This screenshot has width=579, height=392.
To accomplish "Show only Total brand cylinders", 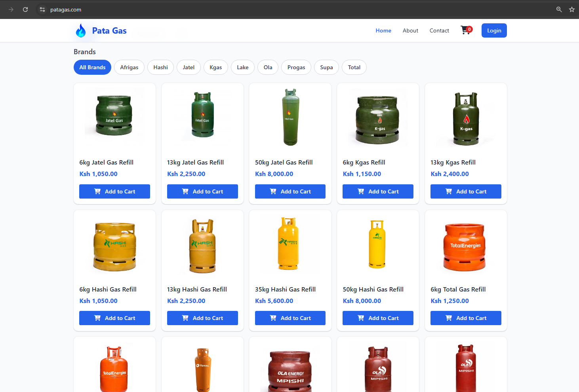I will coord(354,67).
